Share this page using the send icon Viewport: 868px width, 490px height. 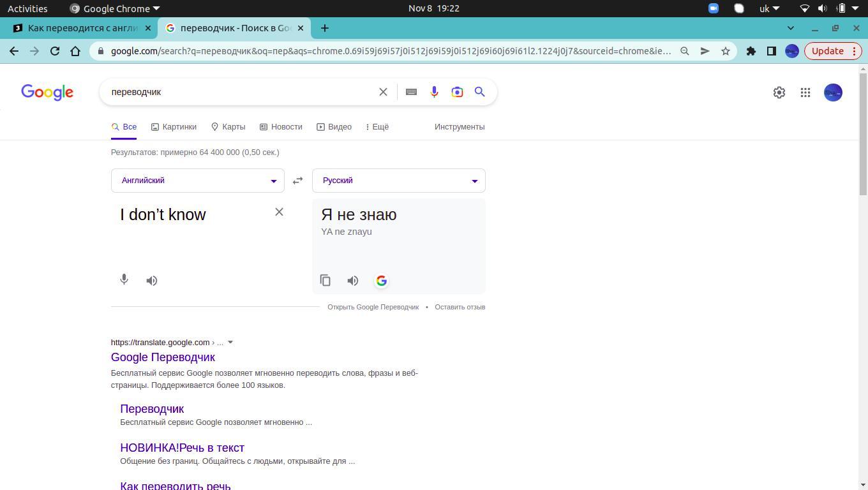click(705, 51)
